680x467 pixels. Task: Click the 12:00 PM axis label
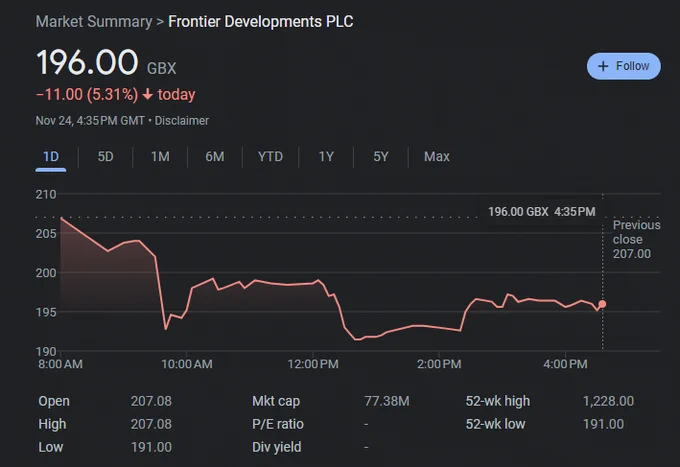313,364
